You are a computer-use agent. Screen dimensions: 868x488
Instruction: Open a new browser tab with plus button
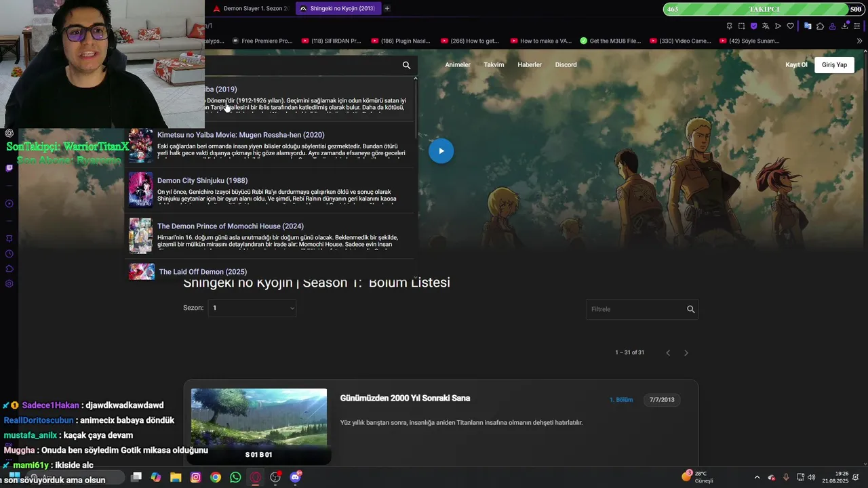[x=387, y=8]
